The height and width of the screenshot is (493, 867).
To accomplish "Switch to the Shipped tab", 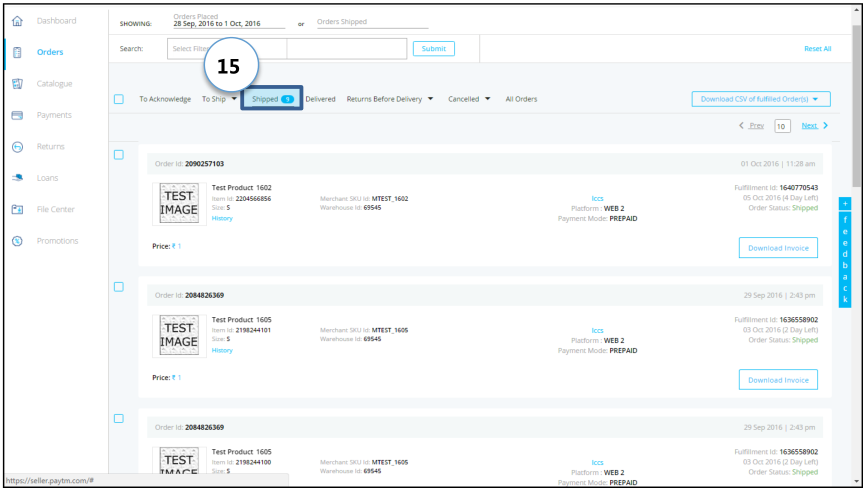I will point(272,99).
